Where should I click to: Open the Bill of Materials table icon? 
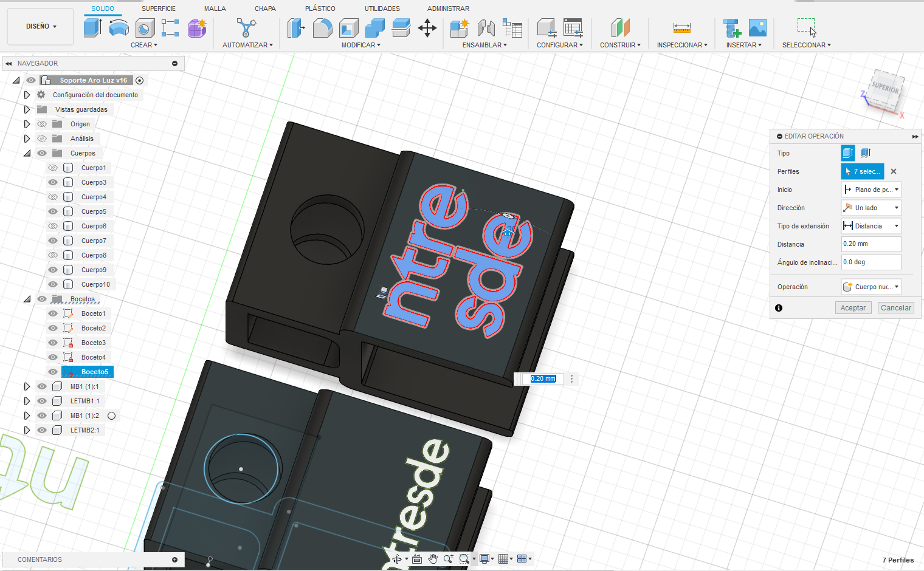tap(512, 28)
